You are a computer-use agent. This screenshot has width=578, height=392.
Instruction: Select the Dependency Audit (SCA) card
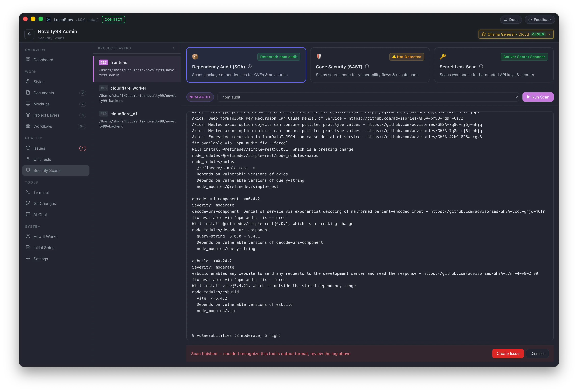pos(246,65)
